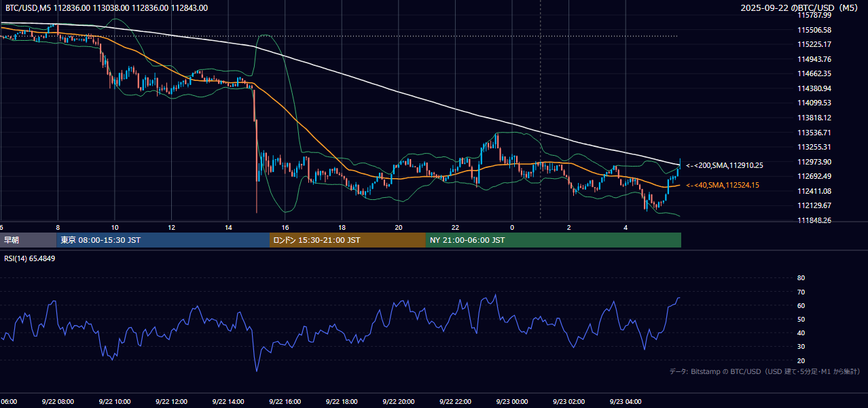868x408 pixels.
Task: Click hour marker 4 below price chart
Action: [626, 227]
